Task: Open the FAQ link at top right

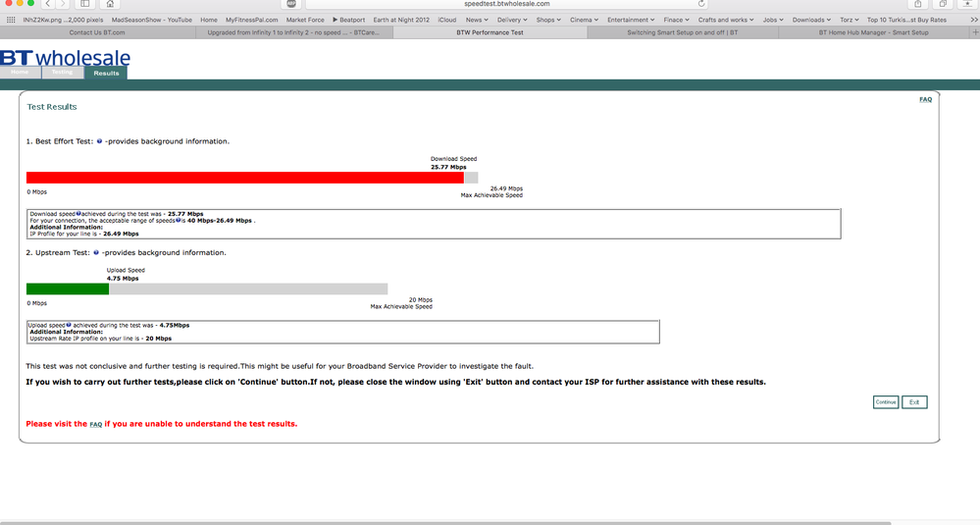Action: tap(926, 99)
